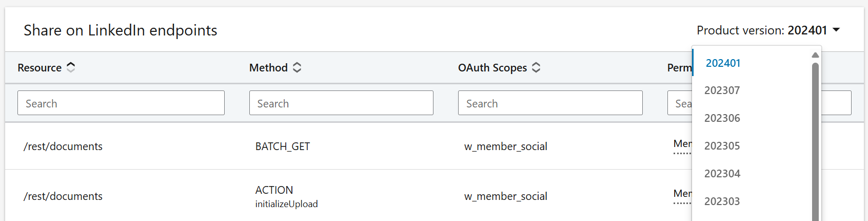
Task: Sort by the Resource column sort icon
Action: coord(71,67)
